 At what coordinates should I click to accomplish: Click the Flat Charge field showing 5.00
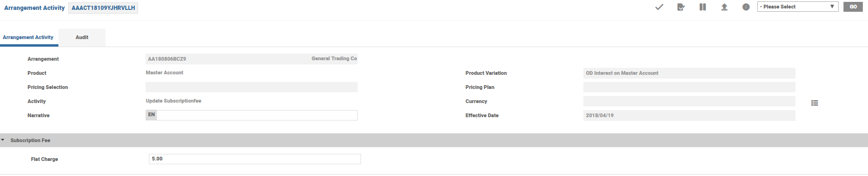[x=255, y=159]
